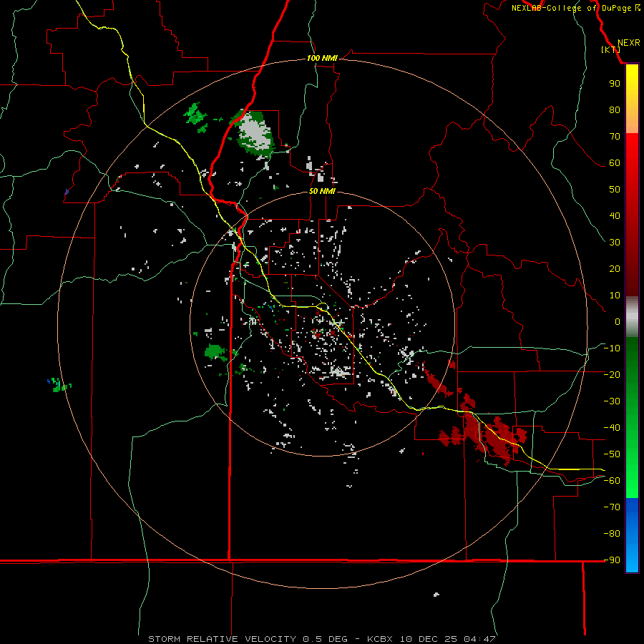Screen dimensions: 644x644
Task: Click the "50 NMI" range ring label
Action: [322, 191]
